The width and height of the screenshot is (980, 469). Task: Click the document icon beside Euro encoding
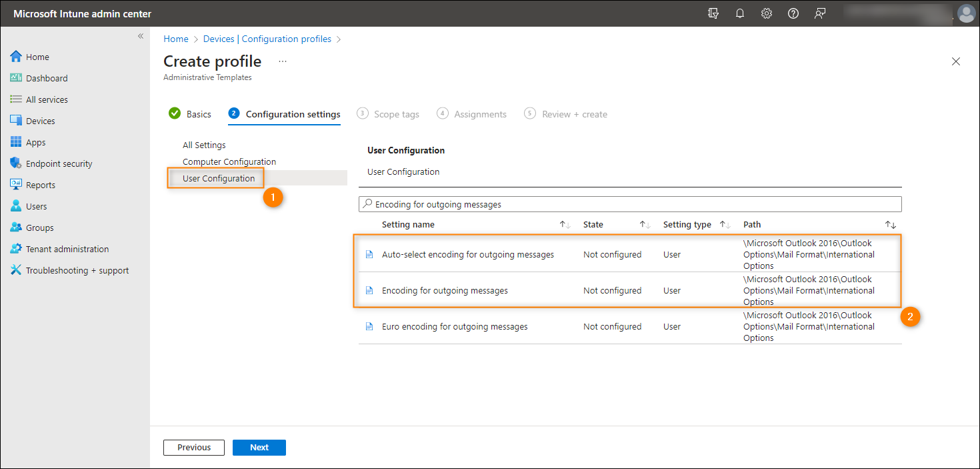point(369,326)
